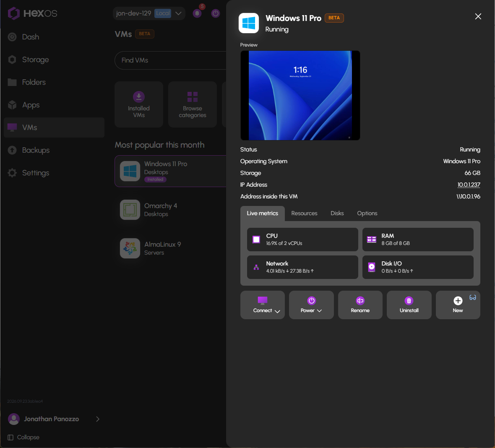Open Windows 11 Pro Desktops entry
495x448 pixels.
170,171
